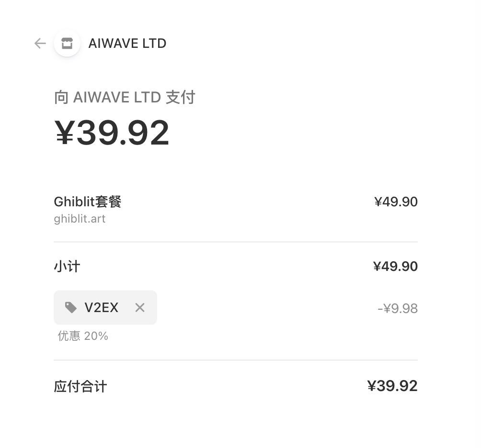This screenshot has height=448, width=481.
Task: Click the large ¥39.92 payment amount
Action: pyautogui.click(x=112, y=133)
